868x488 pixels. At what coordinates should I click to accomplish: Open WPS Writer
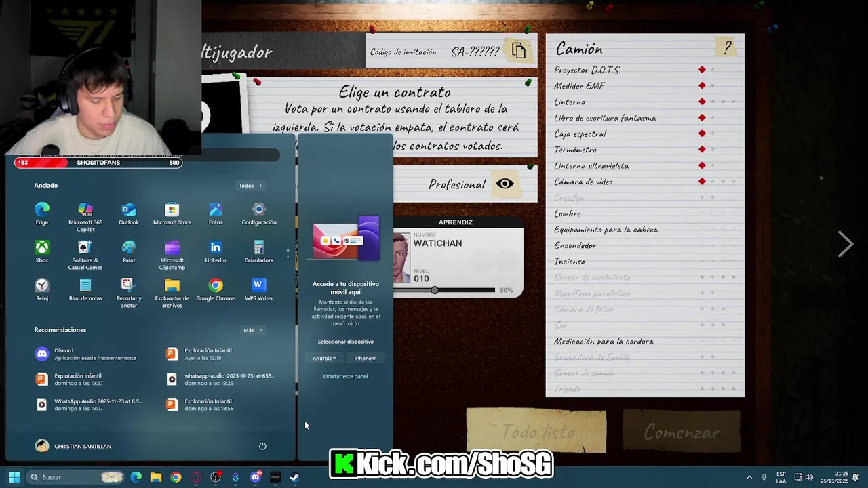[x=259, y=289]
